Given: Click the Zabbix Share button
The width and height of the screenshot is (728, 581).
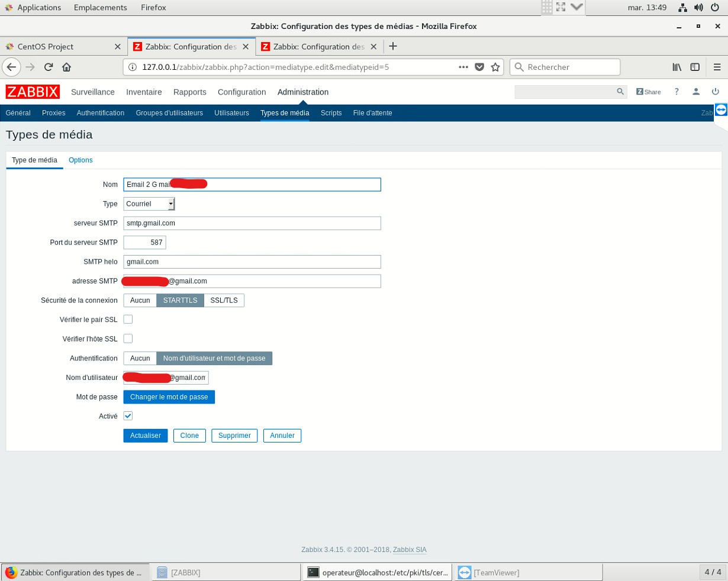Looking at the screenshot, I should pos(649,92).
